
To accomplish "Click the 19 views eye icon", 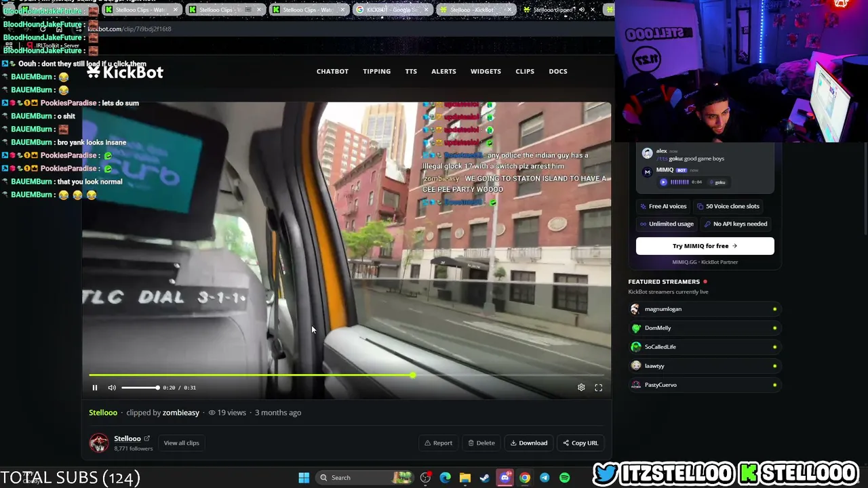I will 212,413.
